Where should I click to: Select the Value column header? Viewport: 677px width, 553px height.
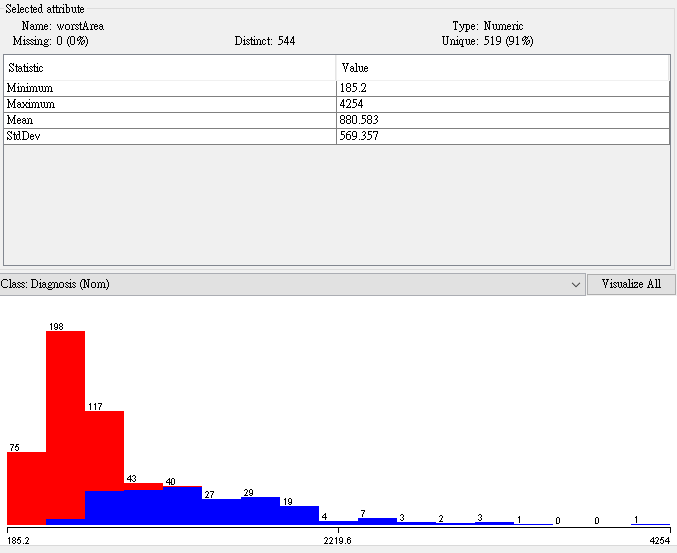[x=503, y=68]
